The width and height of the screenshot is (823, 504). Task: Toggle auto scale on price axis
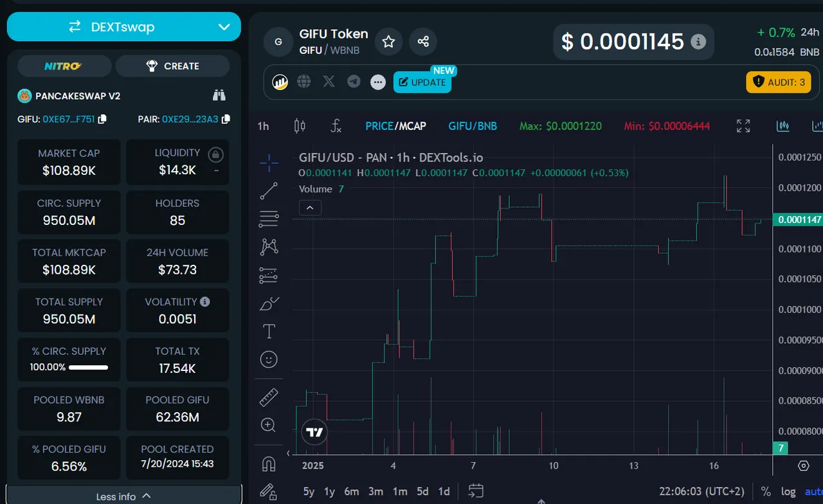tap(813, 492)
